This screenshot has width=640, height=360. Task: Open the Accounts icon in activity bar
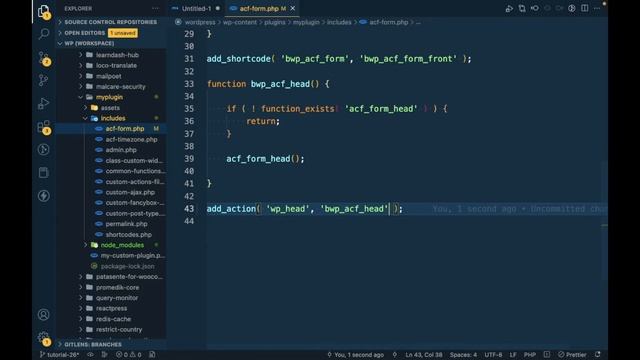click(44, 314)
